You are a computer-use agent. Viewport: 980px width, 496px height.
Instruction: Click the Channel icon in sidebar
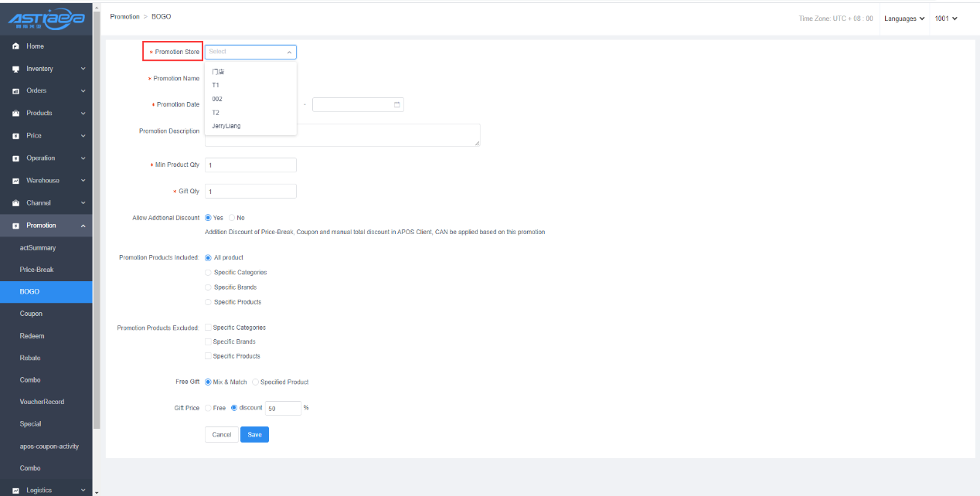[15, 203]
